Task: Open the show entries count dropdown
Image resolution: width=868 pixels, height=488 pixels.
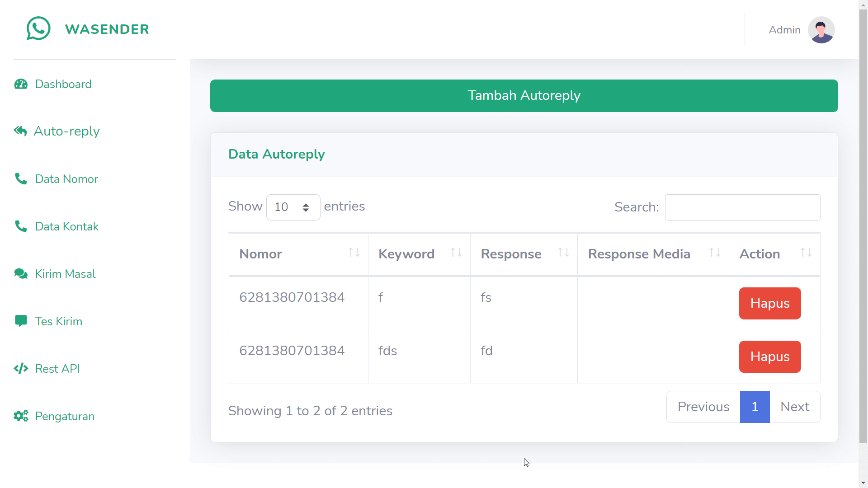Action: [293, 207]
